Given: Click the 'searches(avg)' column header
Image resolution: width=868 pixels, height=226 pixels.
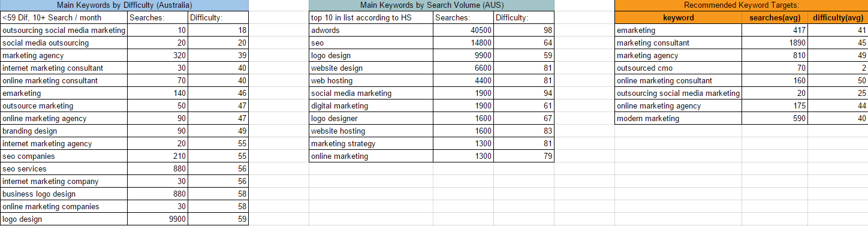Looking at the screenshot, I should point(774,17).
